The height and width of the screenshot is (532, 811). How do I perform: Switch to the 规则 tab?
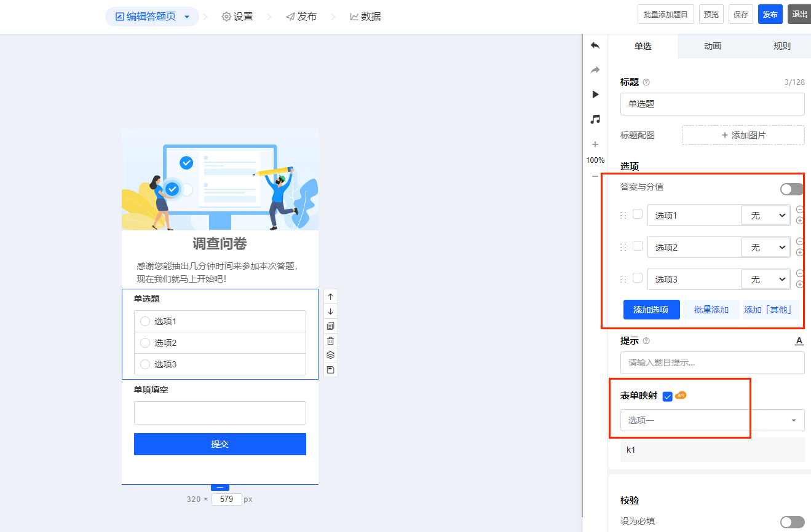point(781,46)
